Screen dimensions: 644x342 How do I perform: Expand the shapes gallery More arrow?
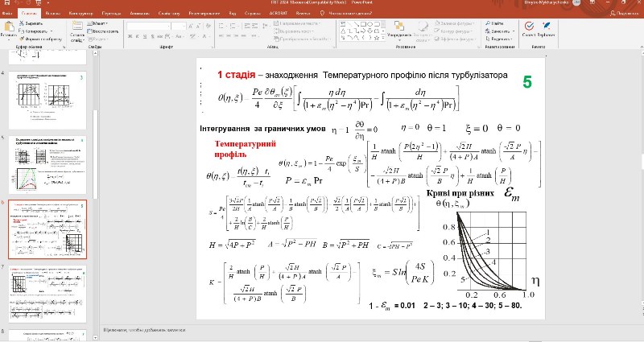click(x=384, y=38)
